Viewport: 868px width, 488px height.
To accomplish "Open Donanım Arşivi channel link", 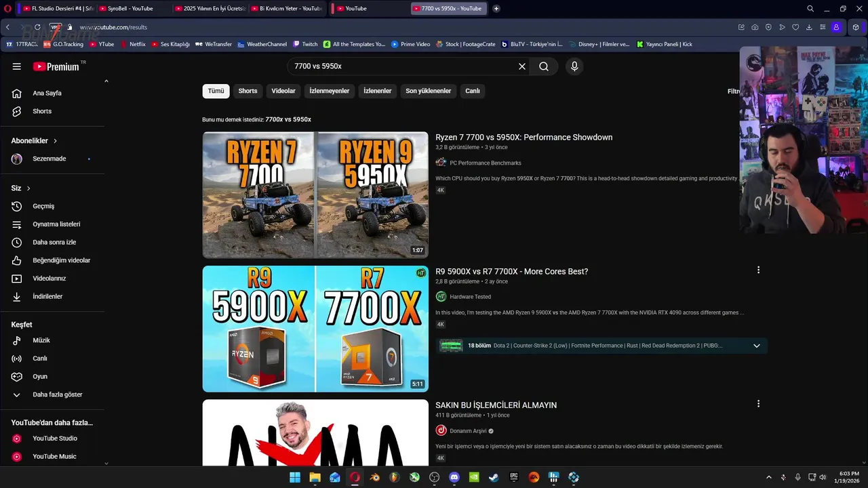I will click(469, 431).
